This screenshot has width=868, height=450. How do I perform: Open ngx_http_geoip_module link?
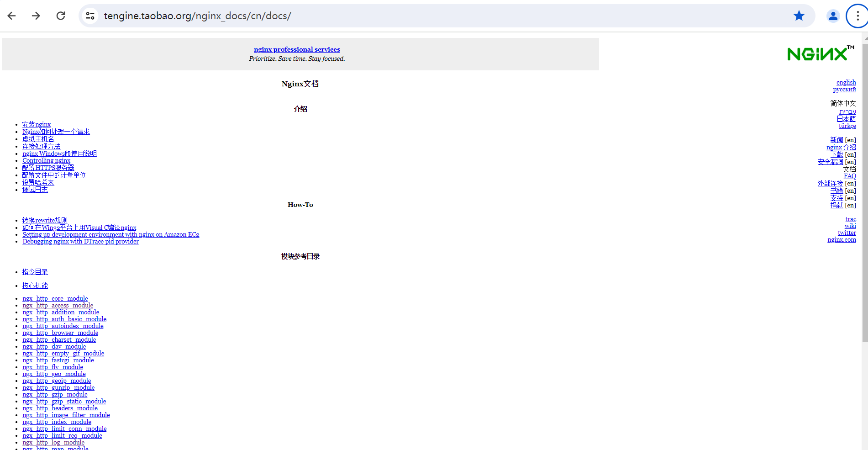pyautogui.click(x=57, y=381)
